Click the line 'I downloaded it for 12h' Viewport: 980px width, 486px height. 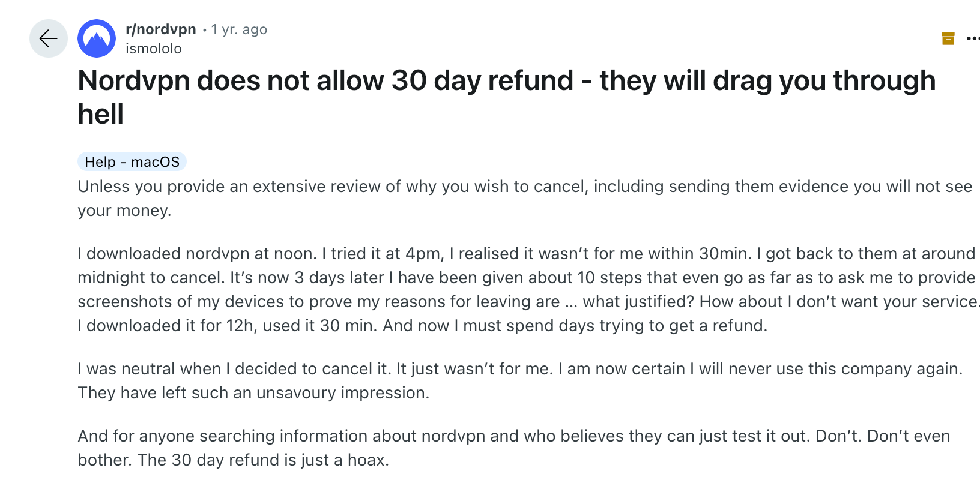click(423, 326)
